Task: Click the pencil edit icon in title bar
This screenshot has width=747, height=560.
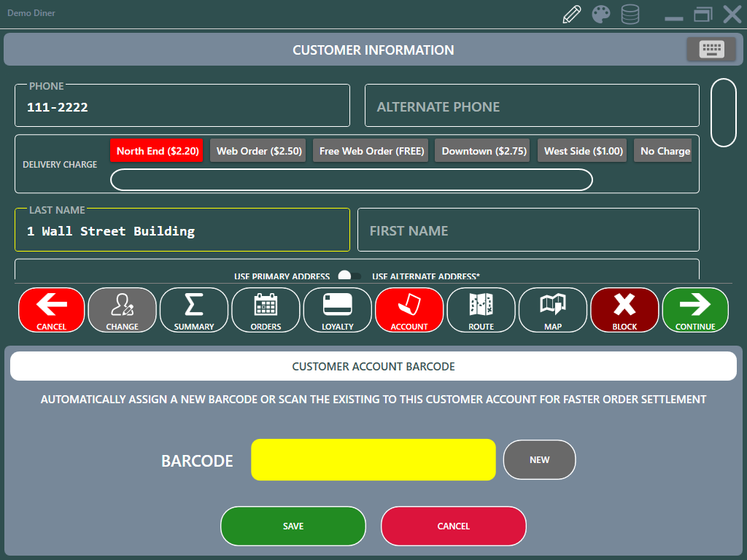Action: pos(573,15)
